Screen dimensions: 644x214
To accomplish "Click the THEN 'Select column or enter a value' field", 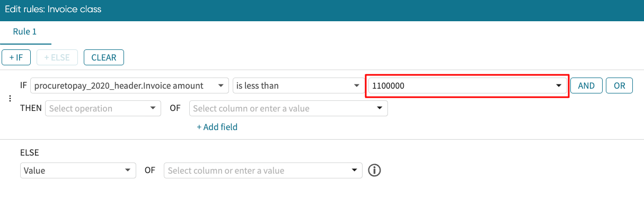I will (x=281, y=108).
